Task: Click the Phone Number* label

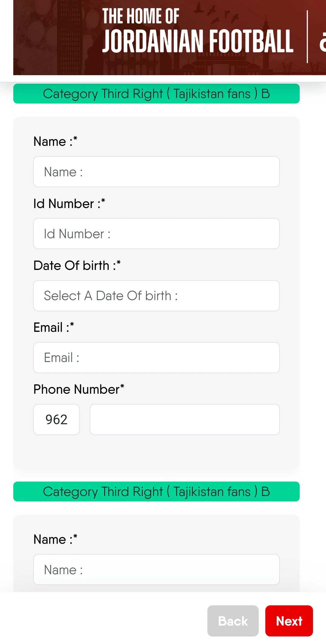Action: [79, 389]
